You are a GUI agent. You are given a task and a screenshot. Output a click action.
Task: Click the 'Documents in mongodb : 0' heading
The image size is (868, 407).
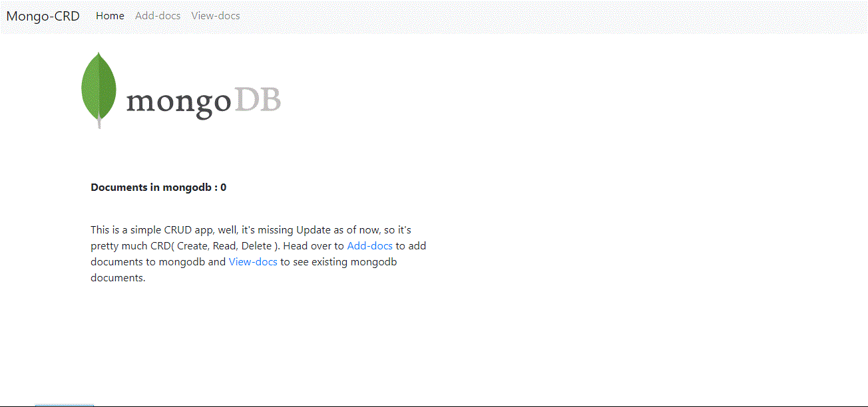158,187
